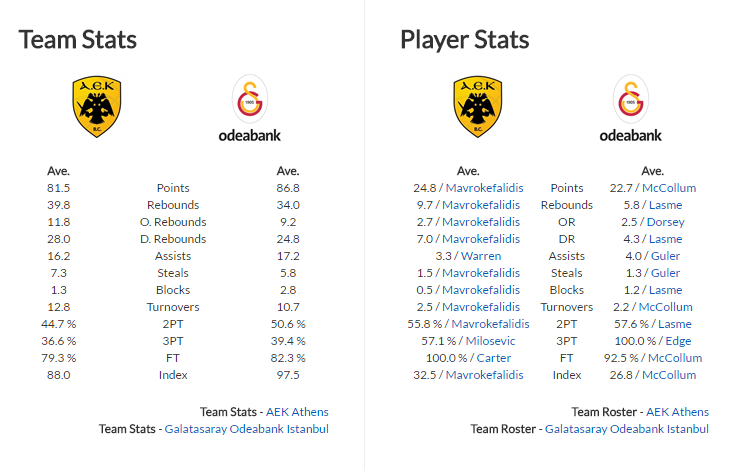Click Carter in the FT row
The height and width of the screenshot is (471, 735).
point(492,358)
